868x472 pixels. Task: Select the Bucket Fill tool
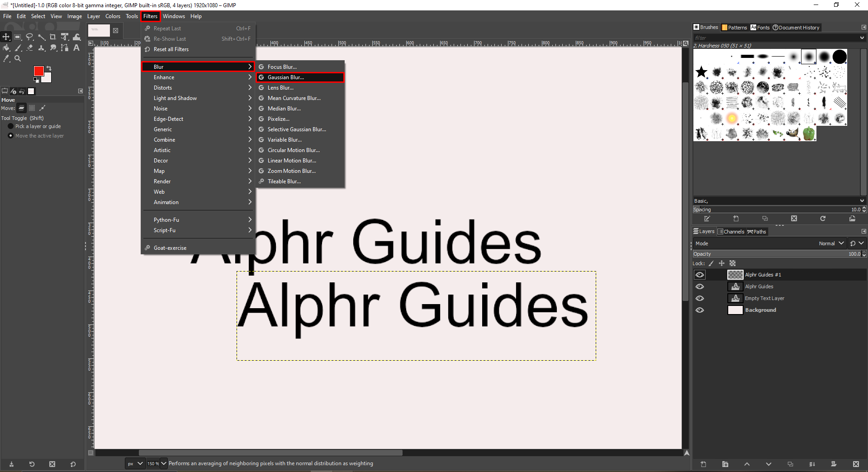point(6,48)
